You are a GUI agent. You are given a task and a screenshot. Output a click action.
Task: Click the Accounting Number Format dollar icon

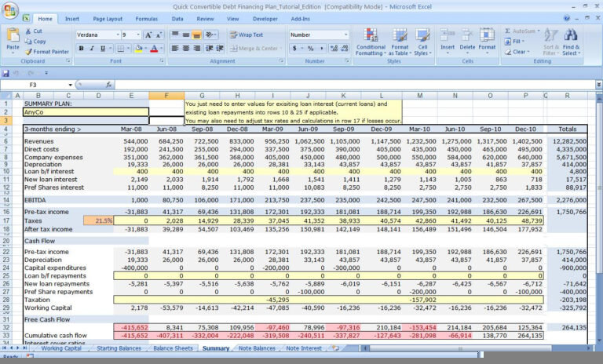(x=294, y=49)
